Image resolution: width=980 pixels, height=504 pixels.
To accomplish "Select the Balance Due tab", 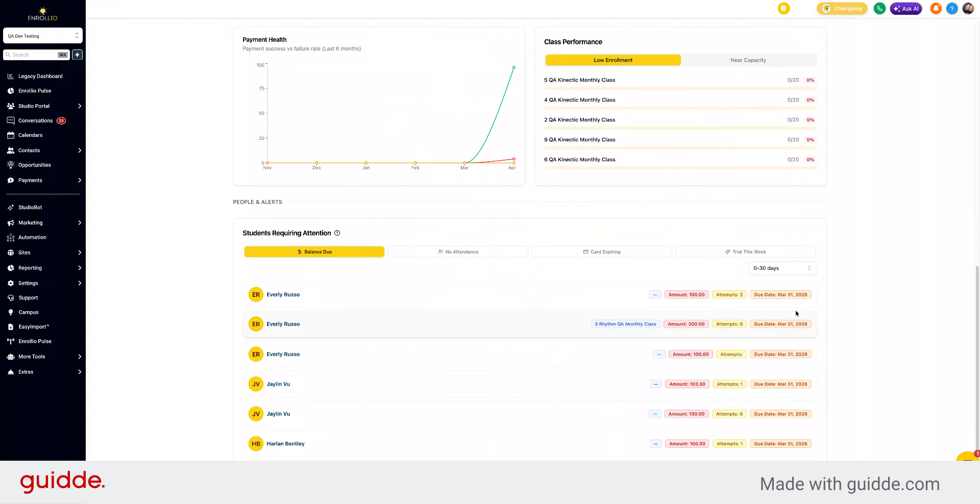I will point(314,251).
